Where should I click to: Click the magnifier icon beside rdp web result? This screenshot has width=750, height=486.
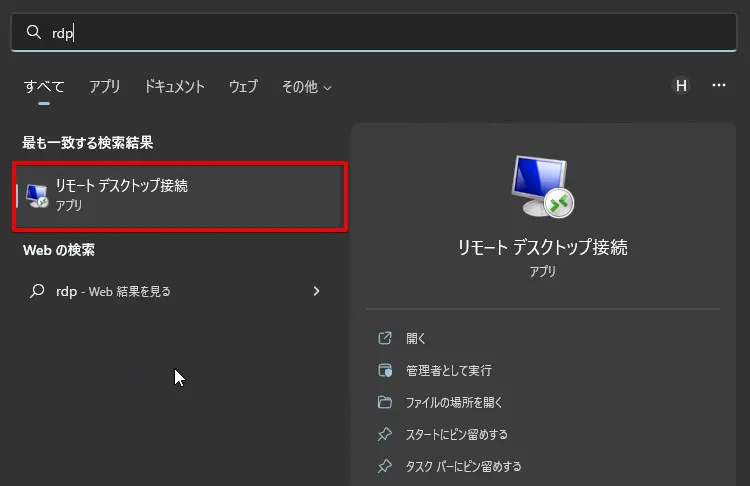pos(37,291)
